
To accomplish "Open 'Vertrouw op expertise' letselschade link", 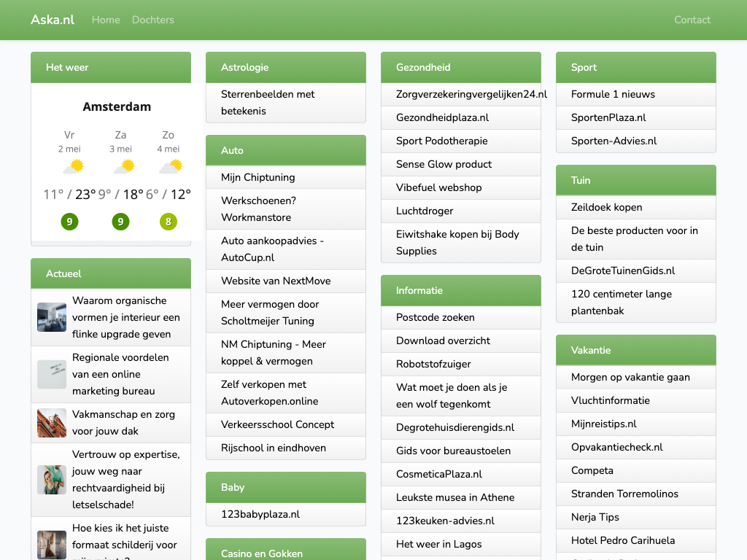I will [x=126, y=480].
